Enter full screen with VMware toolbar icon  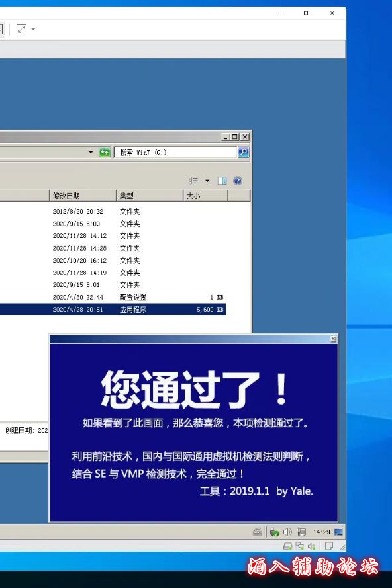click(21, 29)
